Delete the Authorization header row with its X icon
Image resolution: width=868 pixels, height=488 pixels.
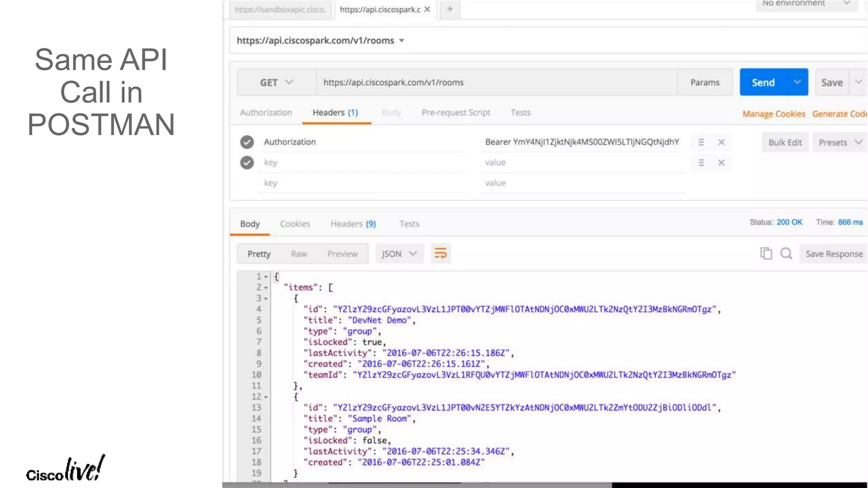point(721,142)
